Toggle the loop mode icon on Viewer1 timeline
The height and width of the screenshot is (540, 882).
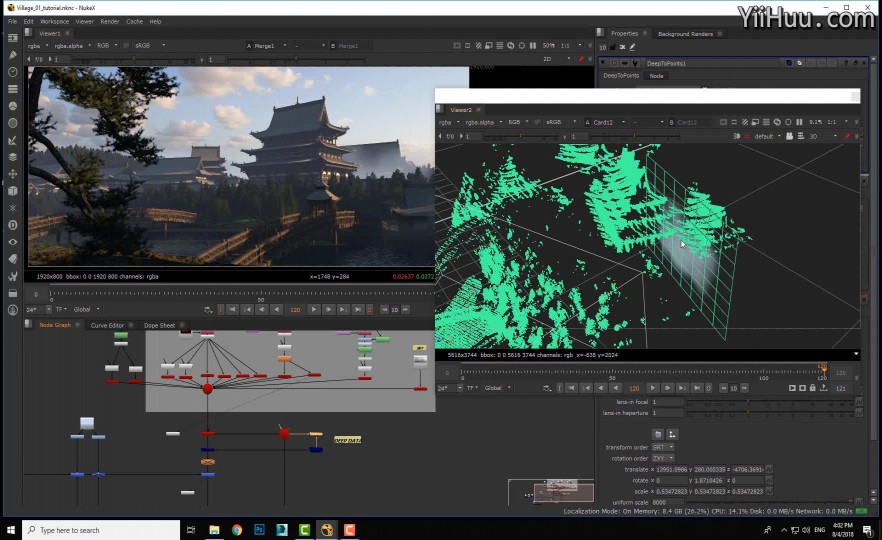click(208, 309)
